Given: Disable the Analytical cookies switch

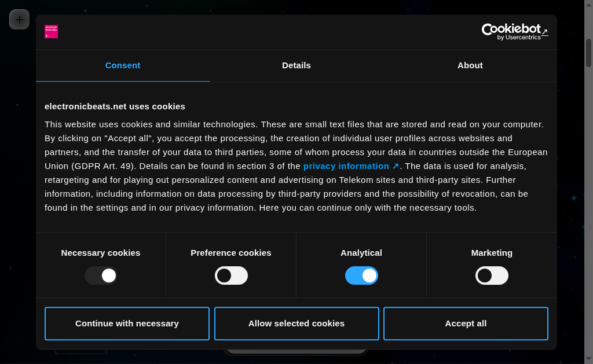Looking at the screenshot, I should coord(361,275).
